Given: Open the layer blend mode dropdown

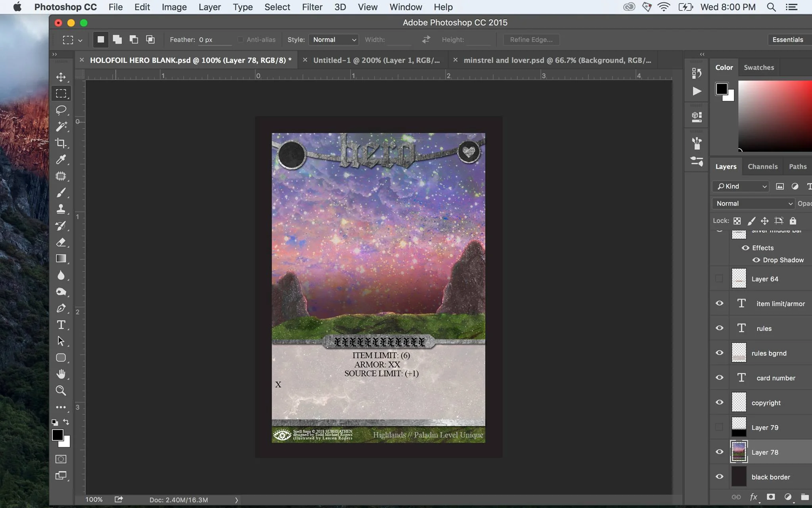Looking at the screenshot, I should tap(754, 203).
